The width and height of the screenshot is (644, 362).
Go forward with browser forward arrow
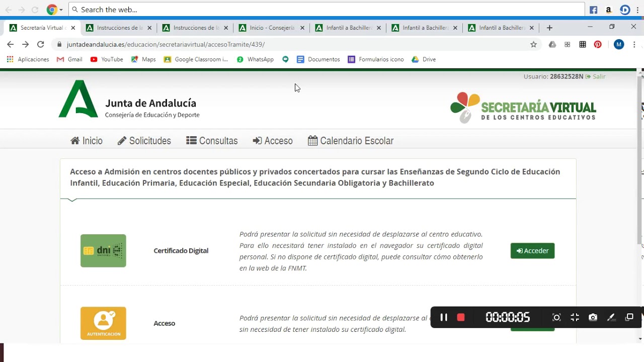[x=26, y=44]
